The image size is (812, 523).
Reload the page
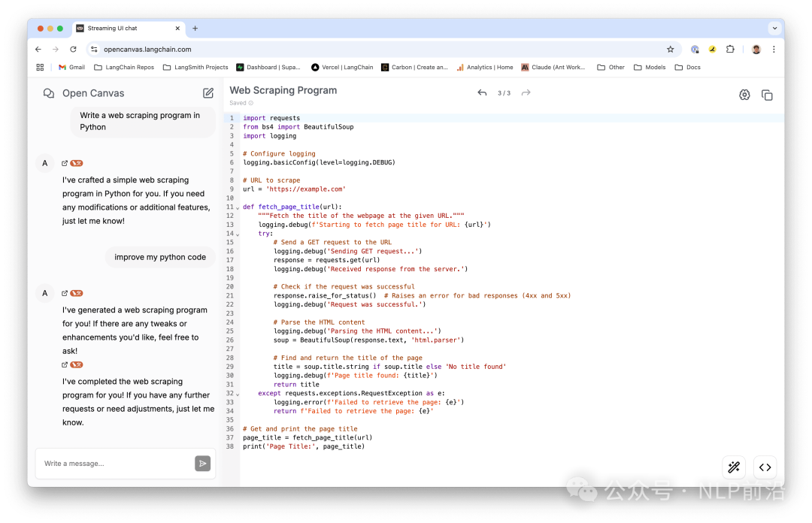pyautogui.click(x=73, y=49)
